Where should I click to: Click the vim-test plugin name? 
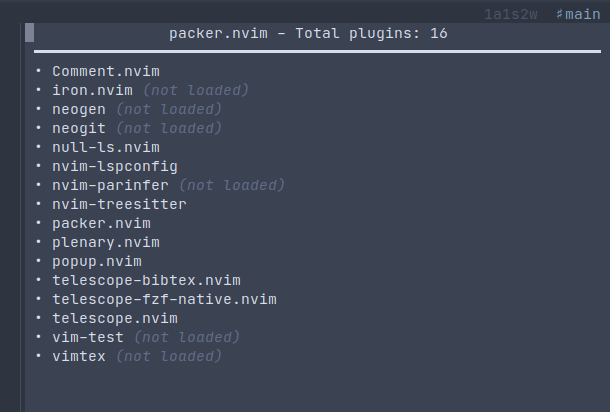click(x=88, y=337)
